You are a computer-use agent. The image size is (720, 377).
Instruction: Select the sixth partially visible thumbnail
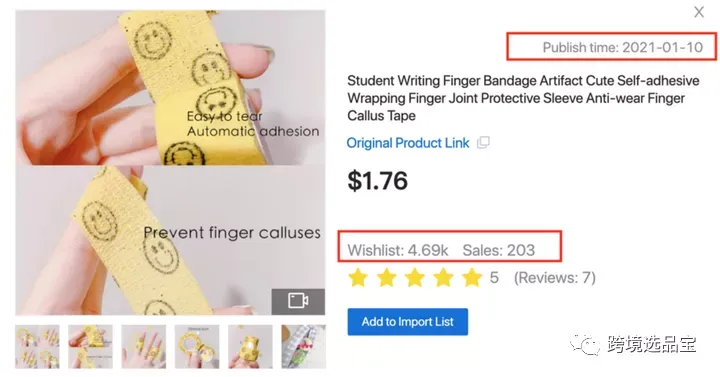[x=304, y=347]
